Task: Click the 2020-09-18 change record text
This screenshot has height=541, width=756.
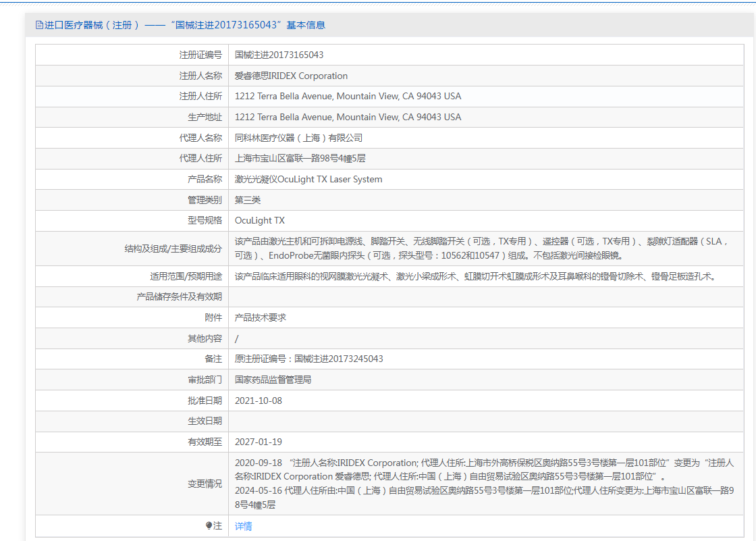Action: pyautogui.click(x=485, y=469)
